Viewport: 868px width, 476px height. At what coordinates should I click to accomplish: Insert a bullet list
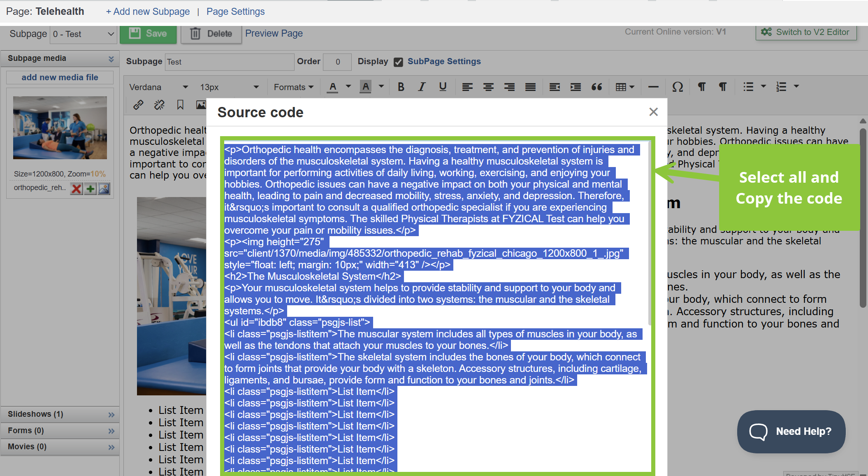click(748, 87)
